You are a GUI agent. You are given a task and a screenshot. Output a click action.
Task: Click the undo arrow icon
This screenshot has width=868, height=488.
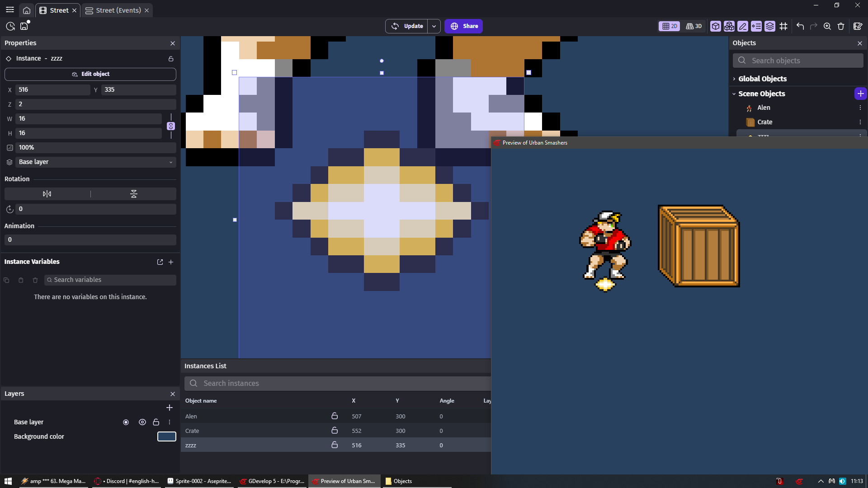tap(800, 26)
